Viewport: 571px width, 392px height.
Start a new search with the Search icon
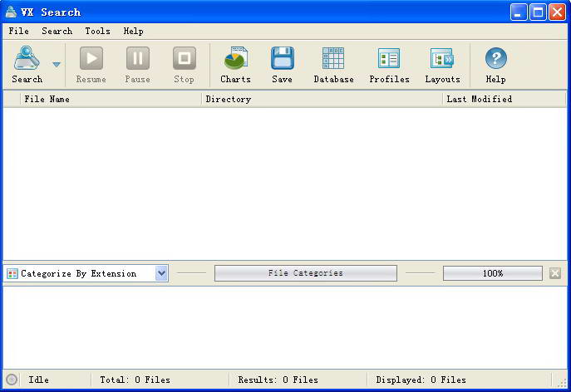[27, 65]
